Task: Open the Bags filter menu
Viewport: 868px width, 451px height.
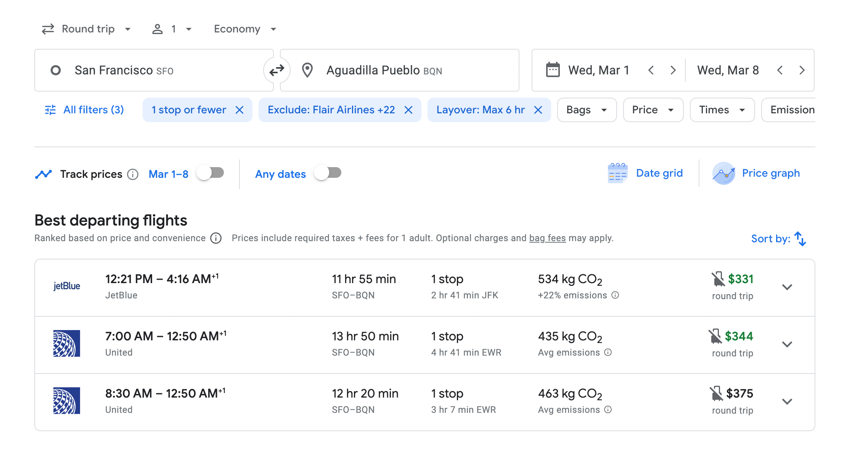Action: point(587,110)
